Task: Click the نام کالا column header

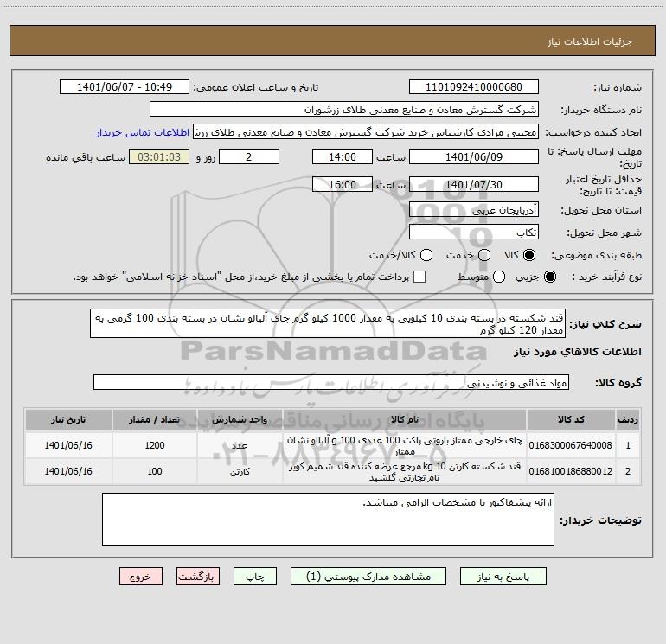Action: tap(405, 420)
